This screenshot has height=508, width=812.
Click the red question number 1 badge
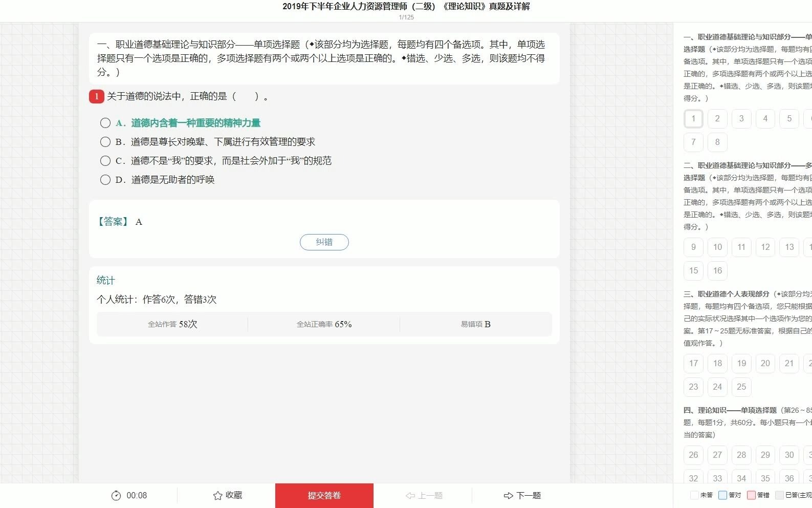tap(97, 96)
